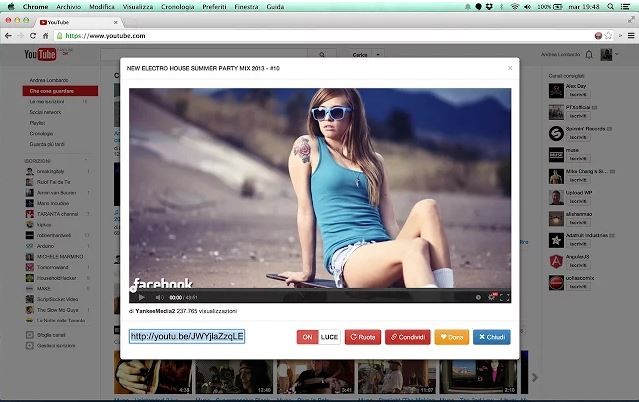Click the YouTube search field
The width and height of the screenshot is (639, 402).
click(204, 54)
